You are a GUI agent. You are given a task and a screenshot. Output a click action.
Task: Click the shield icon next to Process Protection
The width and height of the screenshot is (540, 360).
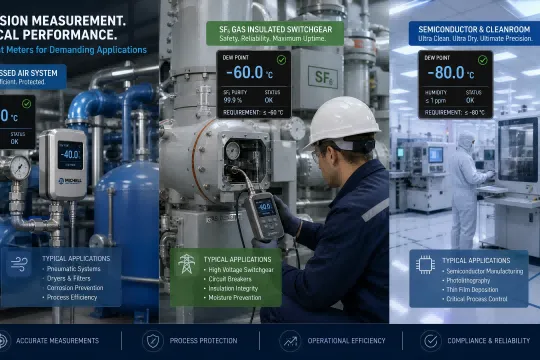tap(153, 341)
